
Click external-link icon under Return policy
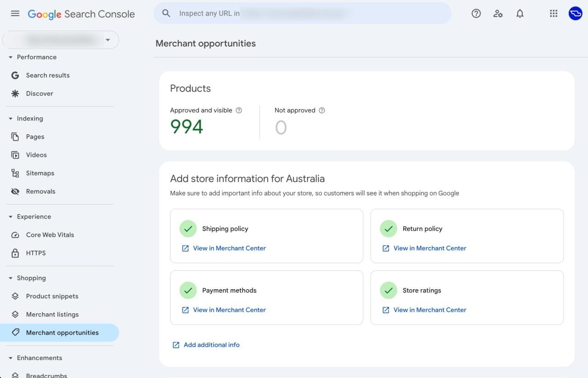(x=386, y=248)
